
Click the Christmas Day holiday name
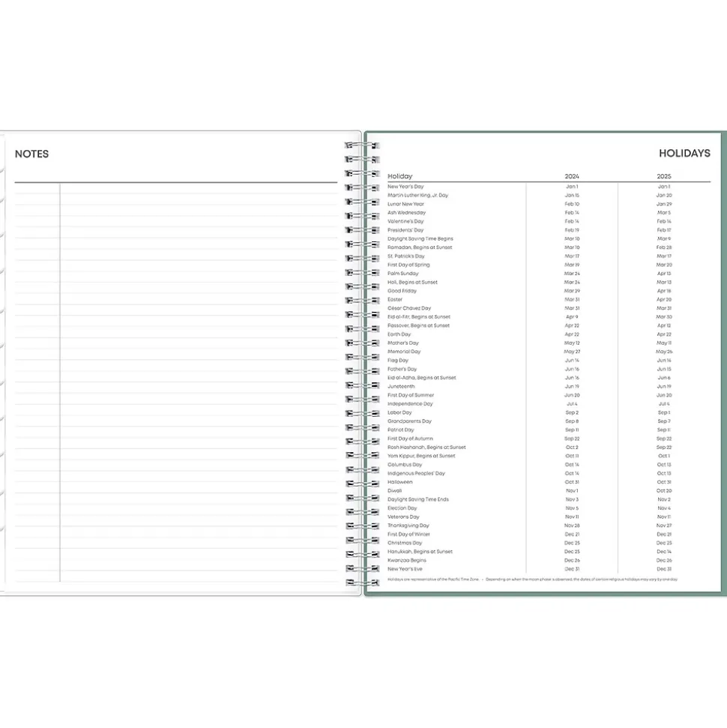pos(405,543)
